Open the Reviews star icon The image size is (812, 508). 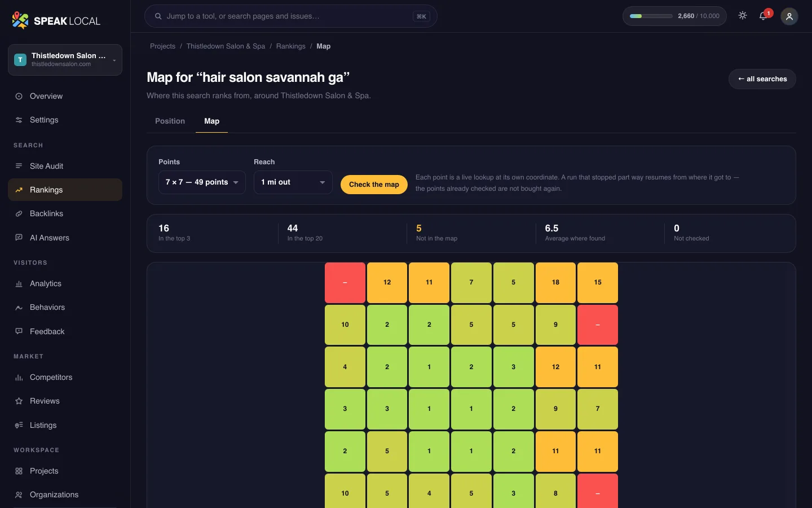19,401
